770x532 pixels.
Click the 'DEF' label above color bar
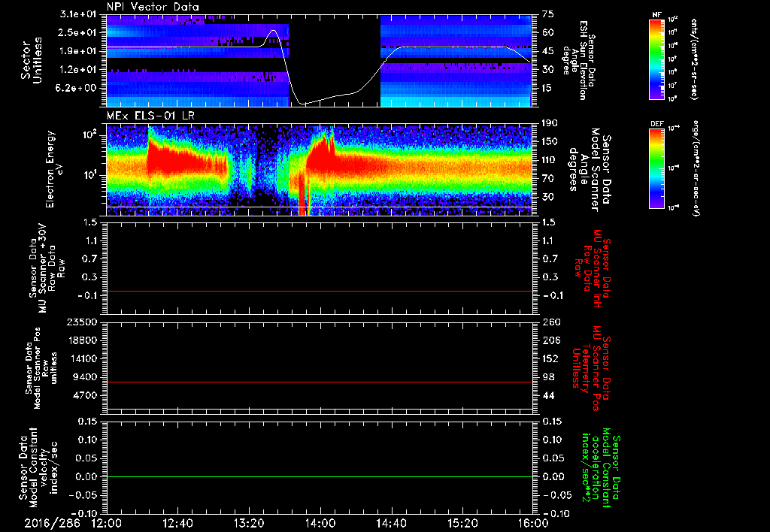pos(656,124)
